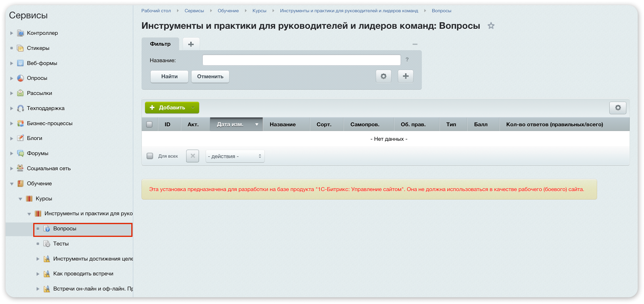
Task: Add a new filter tab with plus
Action: coord(191,44)
